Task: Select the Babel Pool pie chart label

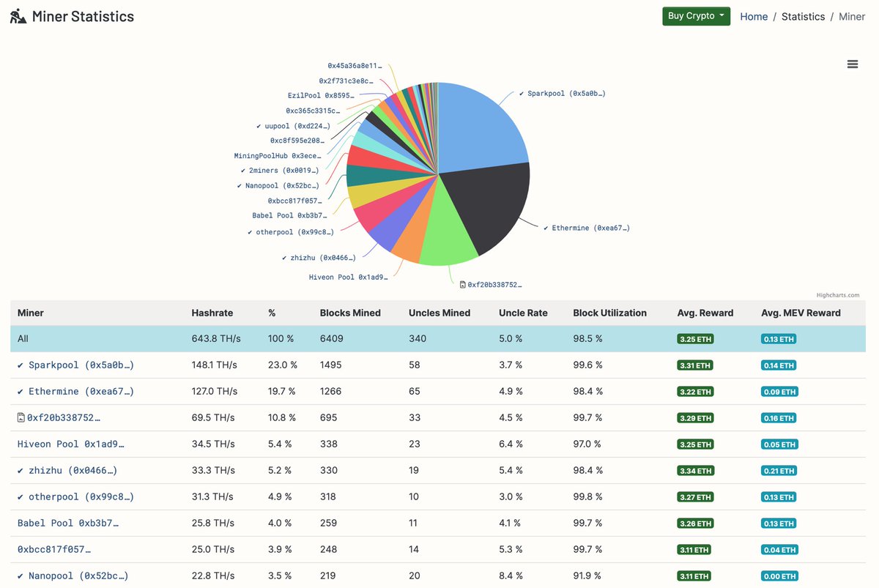Action: point(289,215)
